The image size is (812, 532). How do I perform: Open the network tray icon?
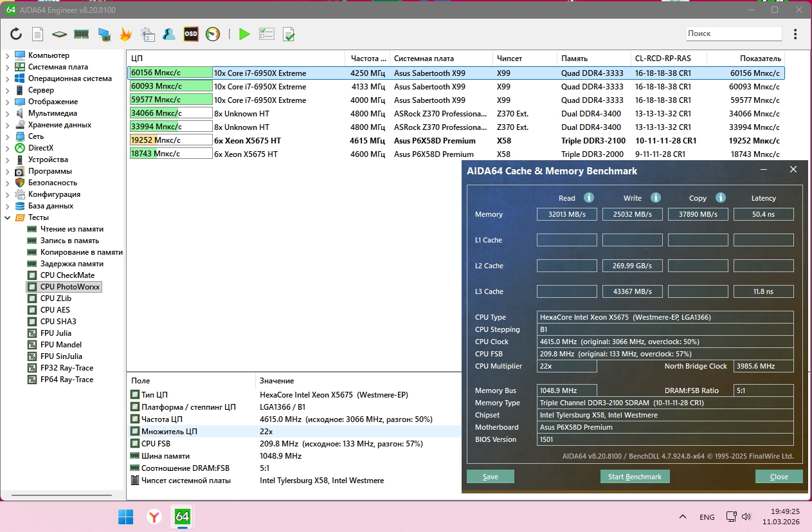point(731,517)
